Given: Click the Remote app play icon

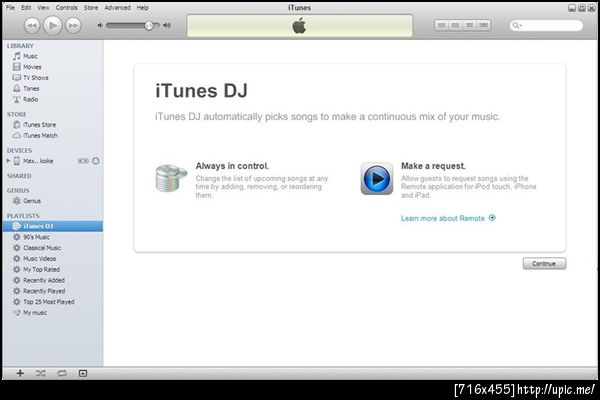Looking at the screenshot, I should (x=377, y=179).
